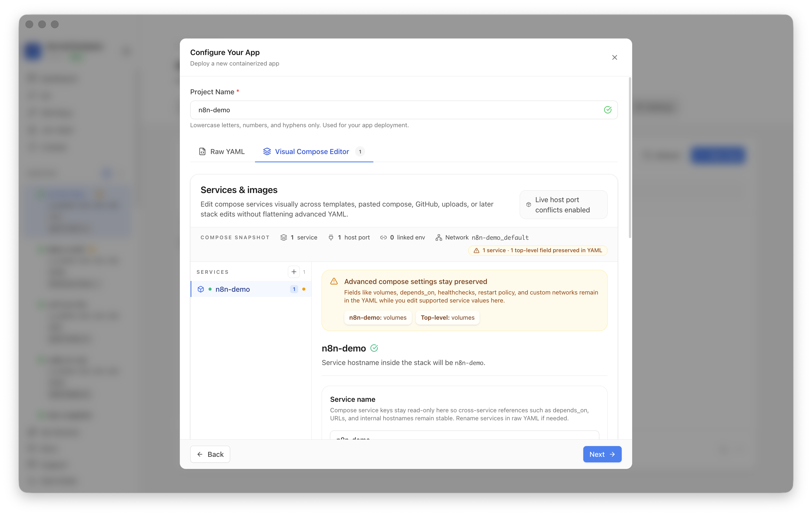Click the warning triangle in YAML badge

click(x=476, y=251)
